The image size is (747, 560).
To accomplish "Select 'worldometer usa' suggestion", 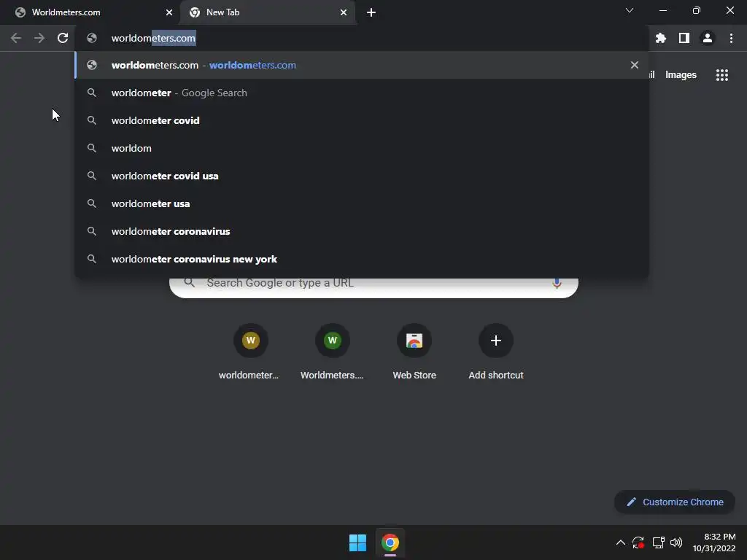I will pyautogui.click(x=362, y=203).
